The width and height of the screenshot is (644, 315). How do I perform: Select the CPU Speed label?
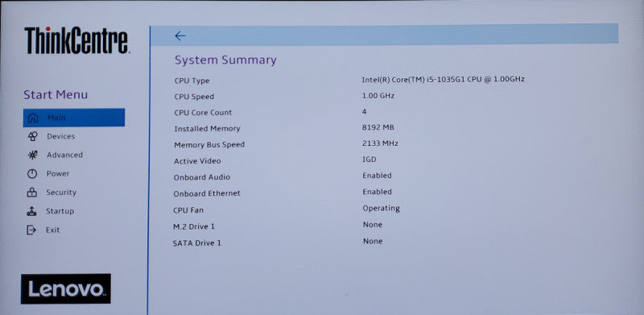pyautogui.click(x=194, y=97)
